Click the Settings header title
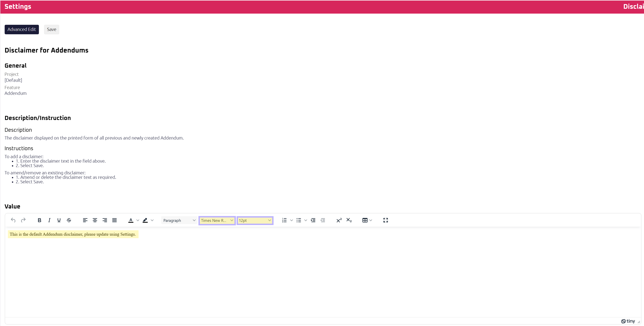The height and width of the screenshot is (326, 644). pyautogui.click(x=18, y=7)
